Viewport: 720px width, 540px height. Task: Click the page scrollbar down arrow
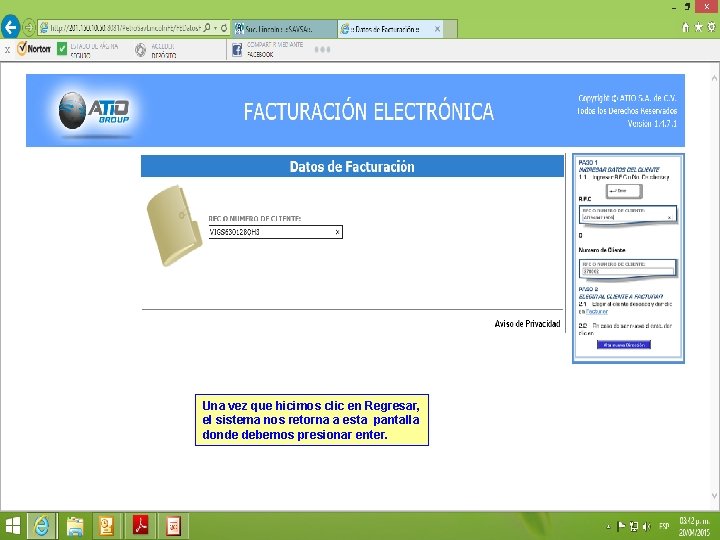(x=714, y=496)
